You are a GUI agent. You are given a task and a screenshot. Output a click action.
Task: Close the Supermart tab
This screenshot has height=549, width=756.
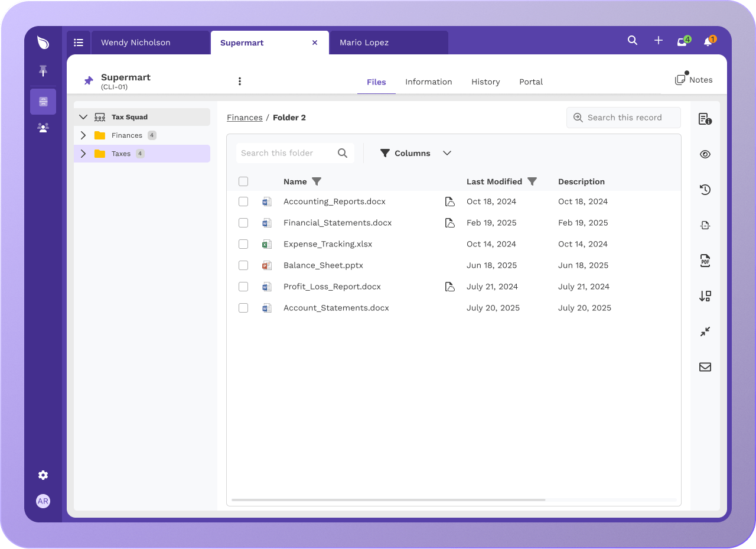click(x=315, y=43)
